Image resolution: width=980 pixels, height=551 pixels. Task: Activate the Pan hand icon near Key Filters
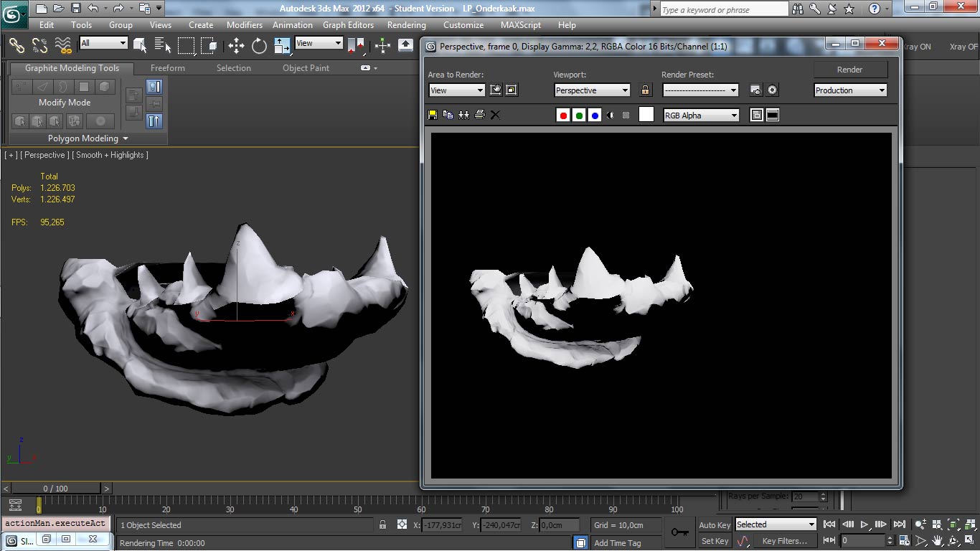pos(937,541)
